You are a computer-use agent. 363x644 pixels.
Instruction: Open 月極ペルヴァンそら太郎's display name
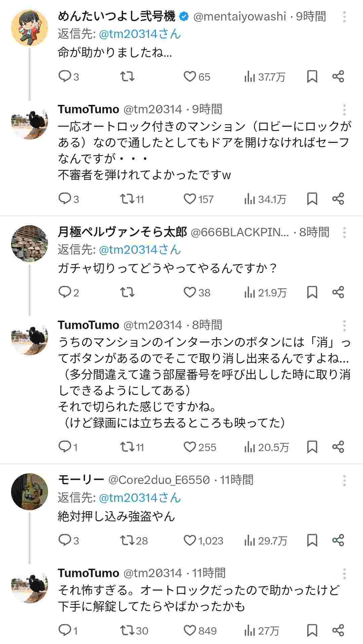point(122,232)
